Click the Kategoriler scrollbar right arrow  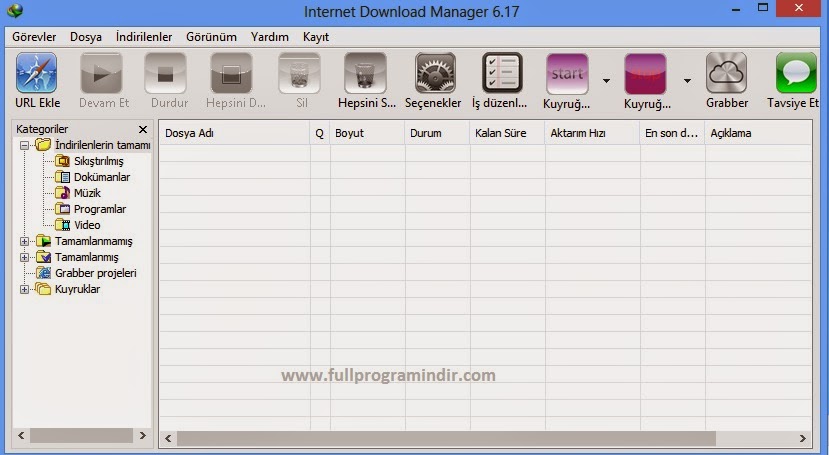(x=143, y=435)
